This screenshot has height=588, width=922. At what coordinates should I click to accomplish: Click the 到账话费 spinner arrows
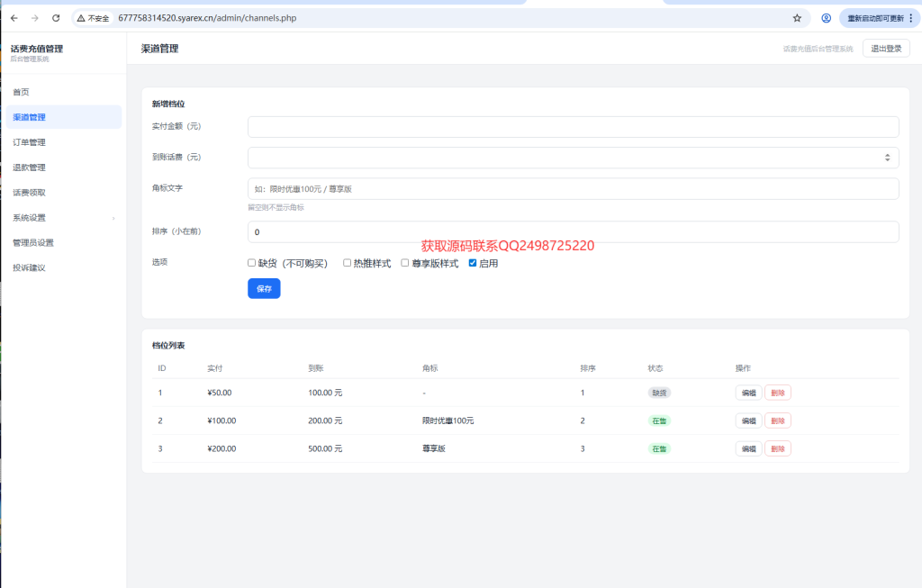click(887, 158)
